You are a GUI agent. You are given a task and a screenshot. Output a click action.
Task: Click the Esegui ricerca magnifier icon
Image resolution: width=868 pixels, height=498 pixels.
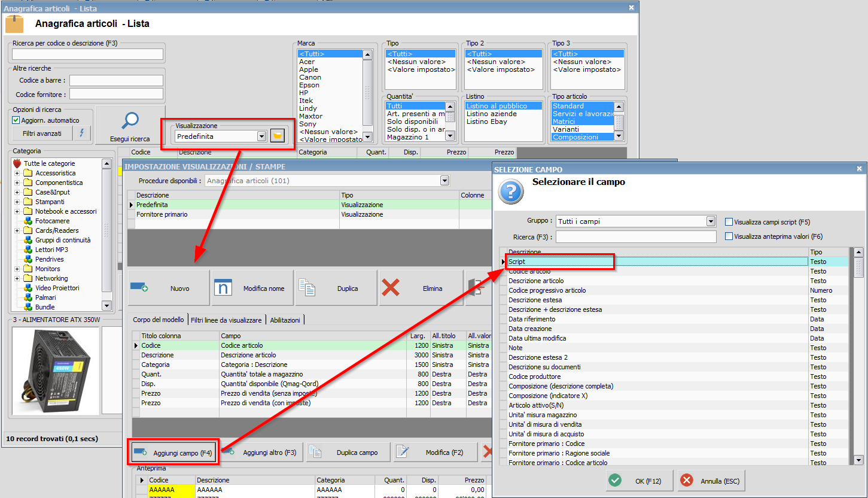point(130,120)
